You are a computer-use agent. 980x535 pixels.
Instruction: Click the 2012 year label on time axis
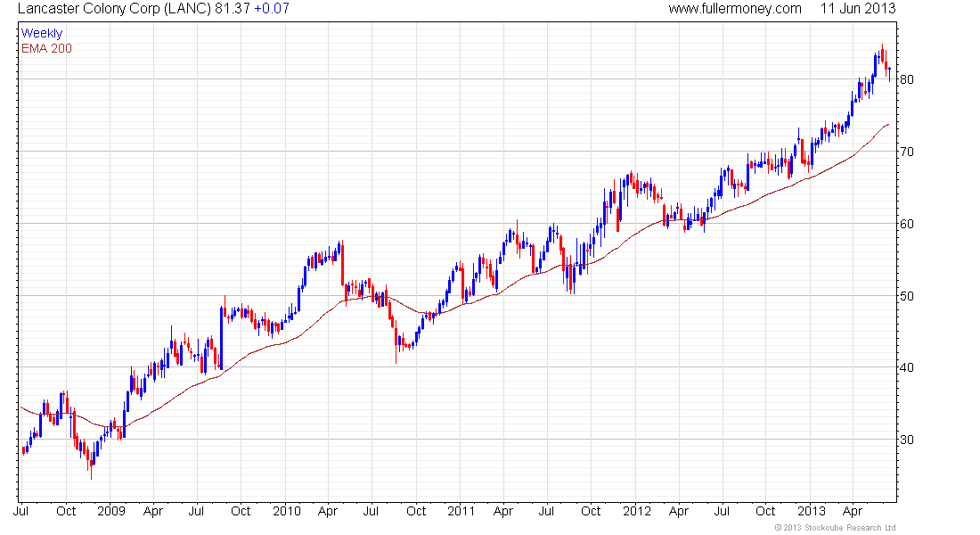pos(637,511)
